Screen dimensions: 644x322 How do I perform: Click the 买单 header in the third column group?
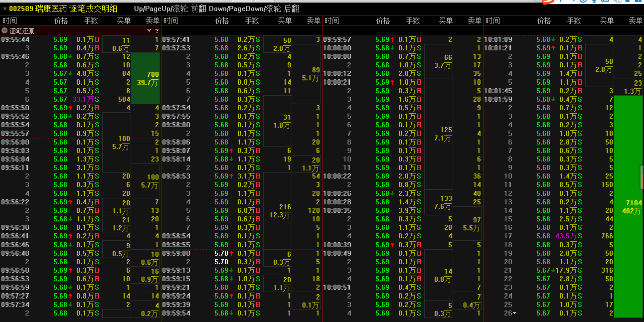[x=446, y=21]
